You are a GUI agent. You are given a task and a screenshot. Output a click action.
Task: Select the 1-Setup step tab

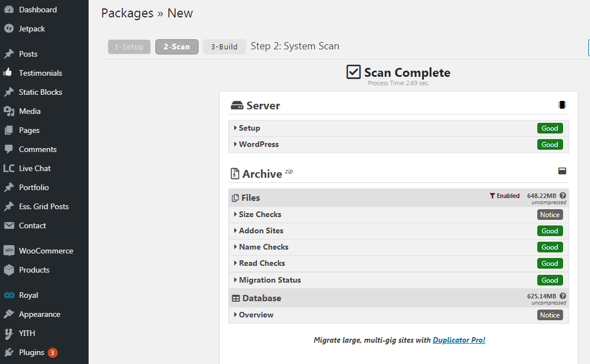click(x=129, y=47)
